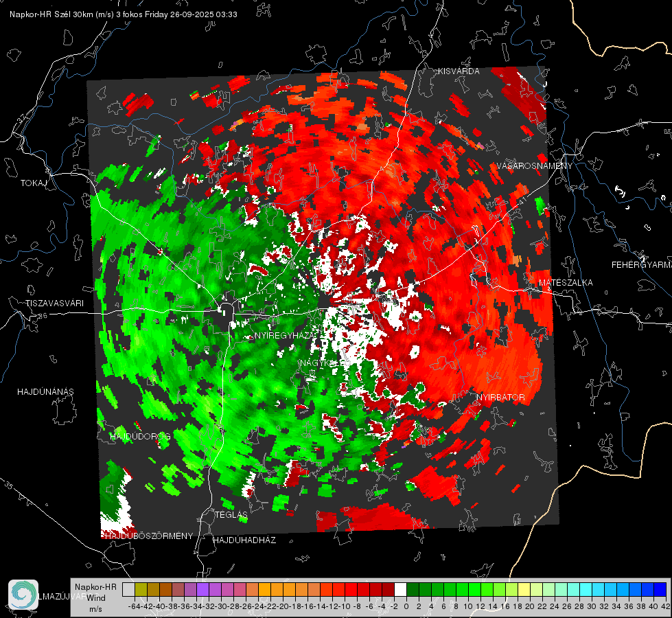Pick the red swatch between -10 and -8

(351, 589)
